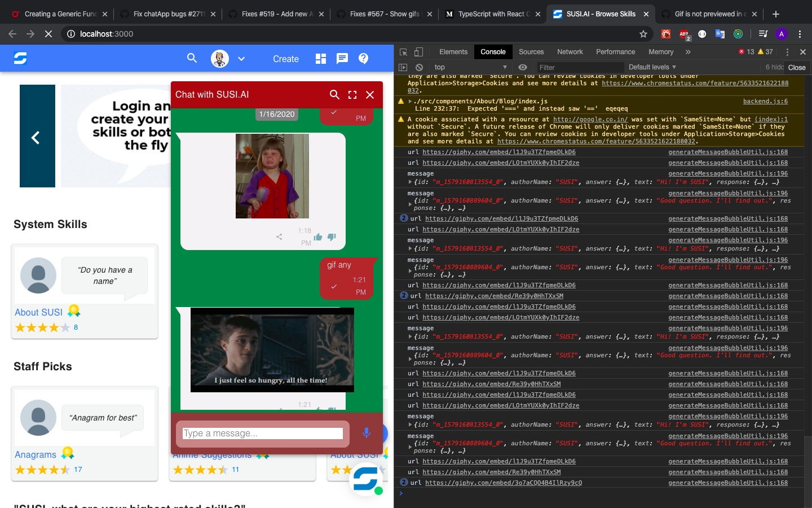This screenshot has width=812, height=508.
Task: Toggle the eye icon for live expressions
Action: coord(522,67)
